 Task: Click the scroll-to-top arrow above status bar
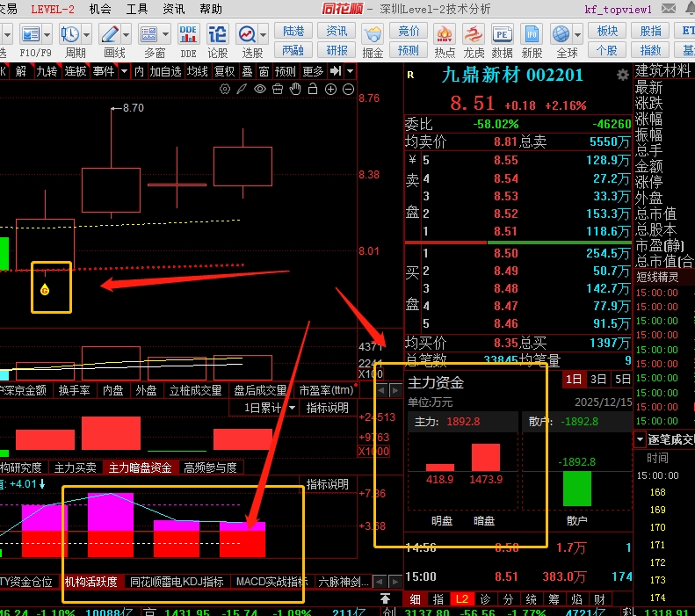(x=385, y=598)
